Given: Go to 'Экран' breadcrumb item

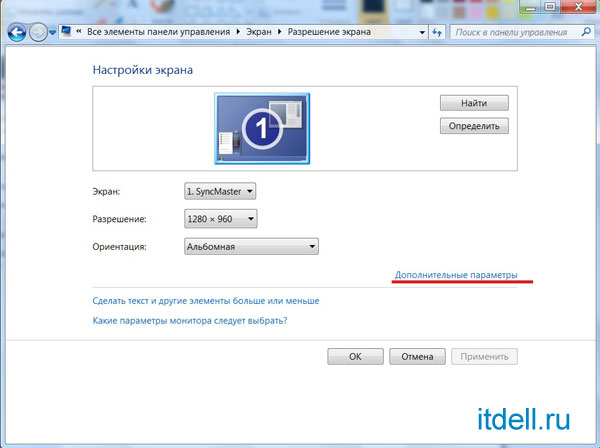Looking at the screenshot, I should 259,32.
